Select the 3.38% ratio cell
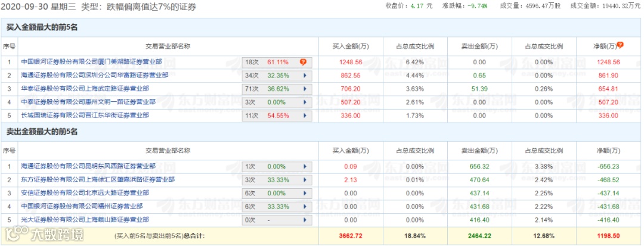The width and height of the screenshot is (644, 246). click(544, 167)
